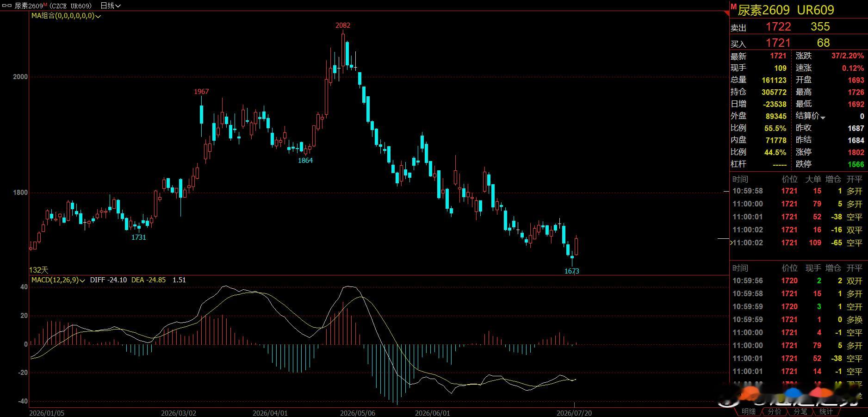Click the 卖出 price 1722
This screenshot has height=417, width=868.
coord(778,27)
